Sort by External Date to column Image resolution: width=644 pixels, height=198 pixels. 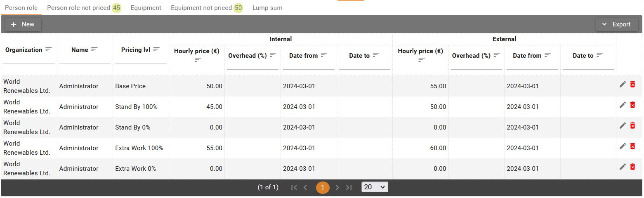pyautogui.click(x=600, y=55)
